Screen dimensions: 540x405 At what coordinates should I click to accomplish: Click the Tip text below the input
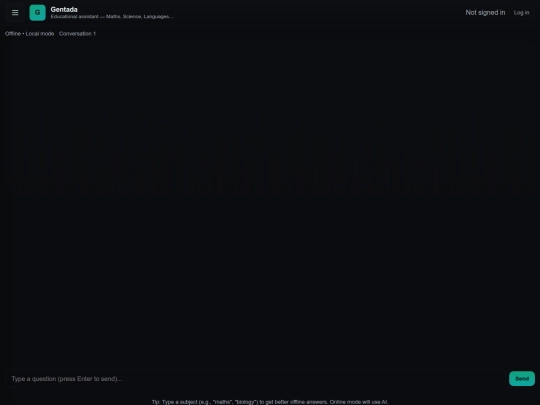pyautogui.click(x=270, y=402)
